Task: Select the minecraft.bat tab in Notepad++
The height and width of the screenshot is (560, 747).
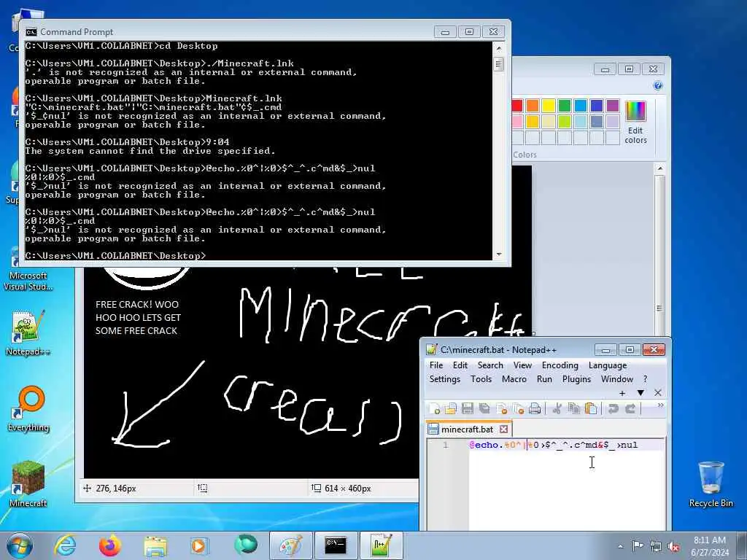Action: [x=468, y=429]
